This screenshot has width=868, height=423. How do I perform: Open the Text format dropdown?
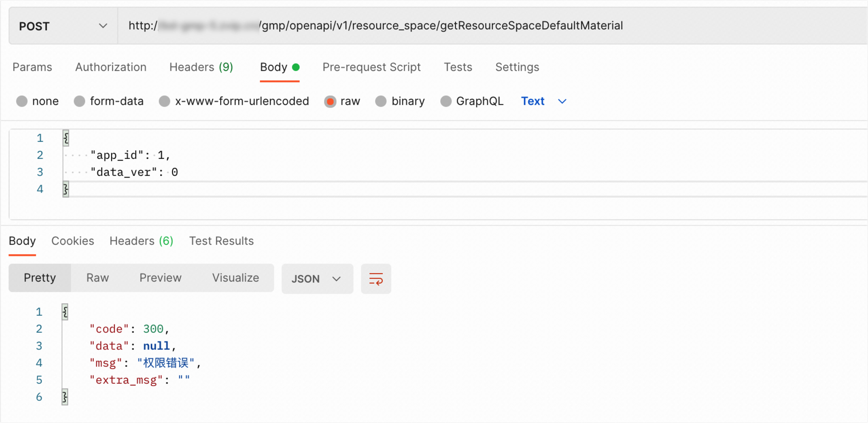pyautogui.click(x=544, y=101)
